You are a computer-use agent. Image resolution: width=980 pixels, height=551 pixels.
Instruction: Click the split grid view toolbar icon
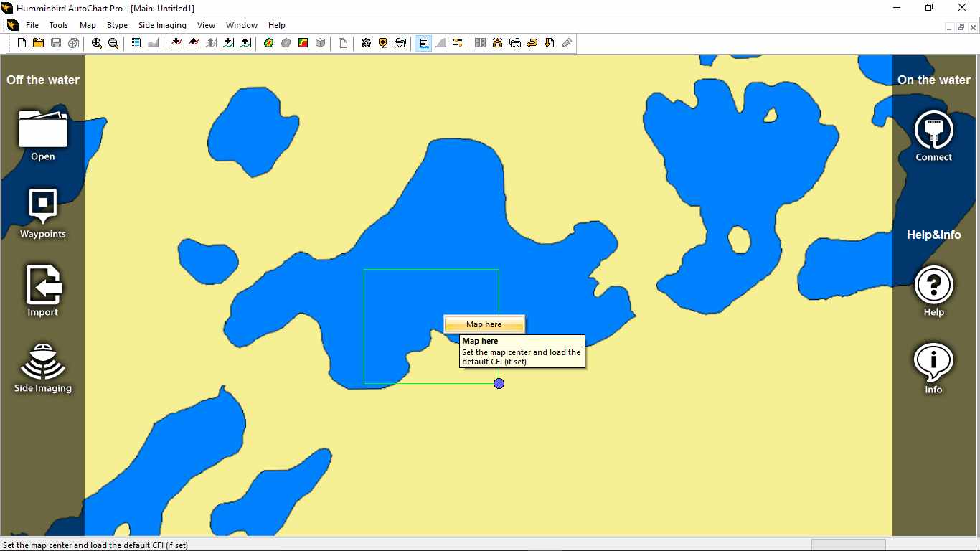point(481,43)
